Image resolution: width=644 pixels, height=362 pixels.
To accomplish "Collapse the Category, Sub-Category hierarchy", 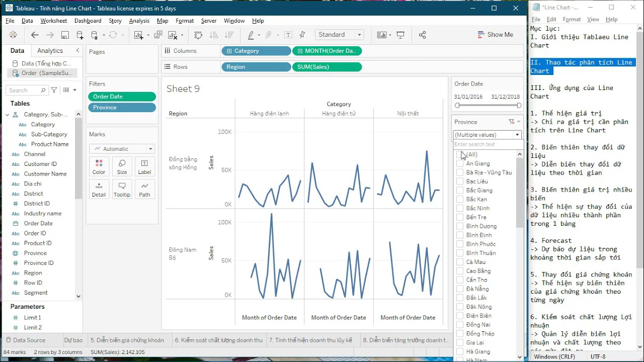I will (8, 115).
